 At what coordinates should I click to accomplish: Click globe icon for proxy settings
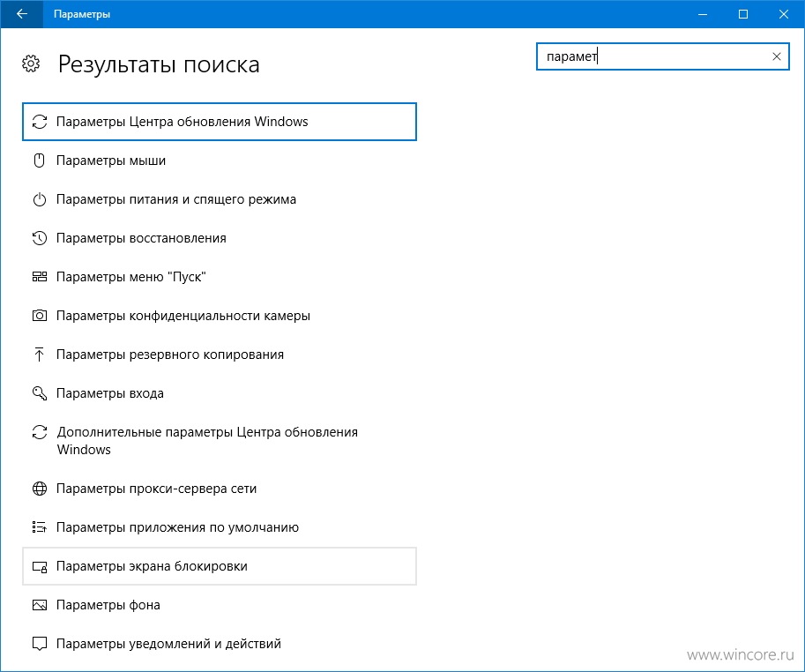tap(40, 489)
